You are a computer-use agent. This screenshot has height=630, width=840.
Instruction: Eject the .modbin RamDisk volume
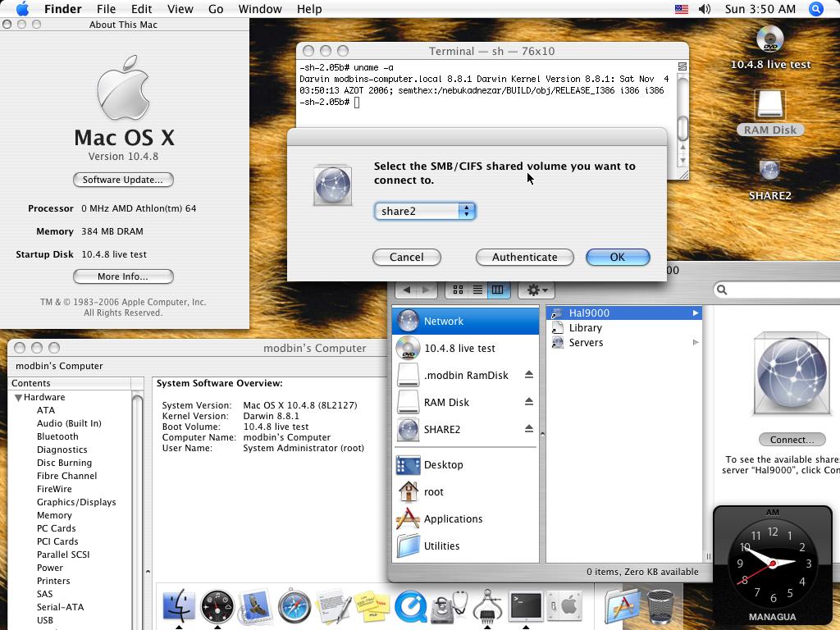tap(529, 374)
